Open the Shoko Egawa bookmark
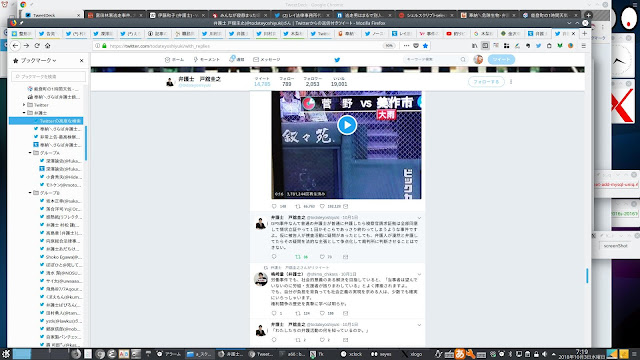This screenshot has width=640, height=360. pos(61,257)
